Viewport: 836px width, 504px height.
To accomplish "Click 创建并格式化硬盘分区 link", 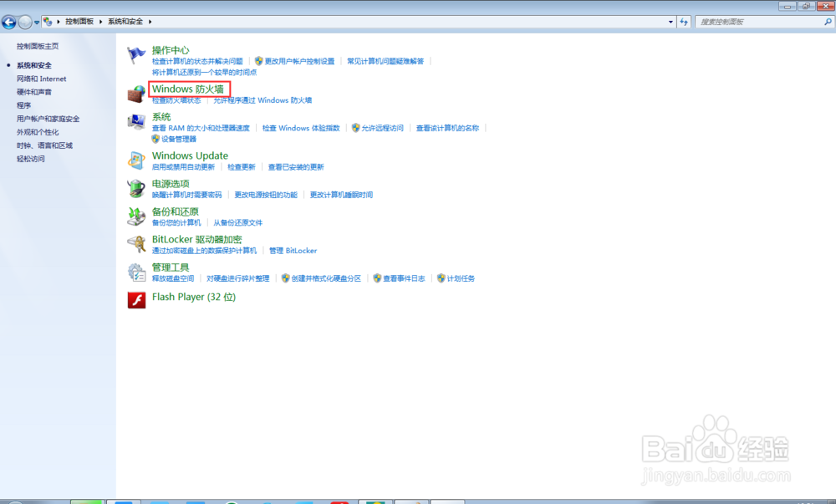I will coord(326,278).
